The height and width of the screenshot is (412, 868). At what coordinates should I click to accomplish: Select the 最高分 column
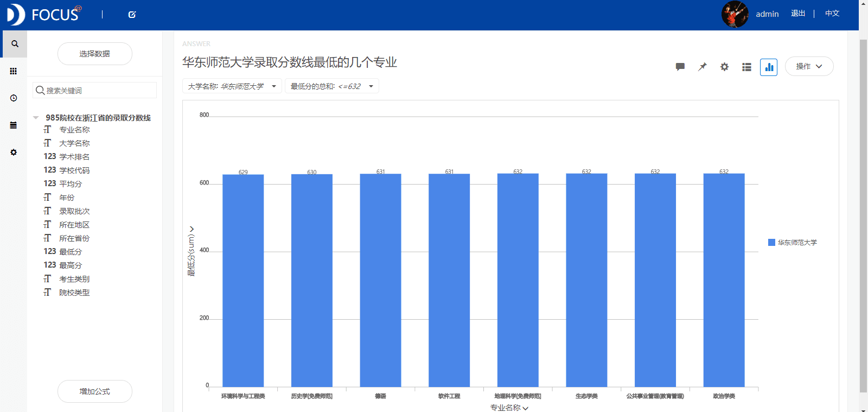click(71, 265)
